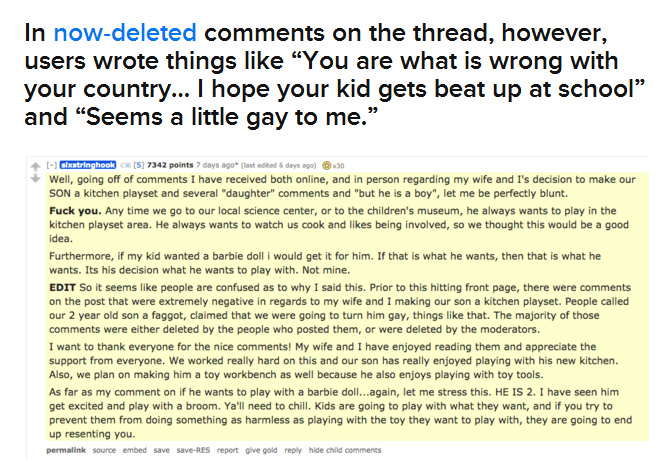The height and width of the screenshot is (465, 655).
Task: Save this comment
Action: coord(161,451)
